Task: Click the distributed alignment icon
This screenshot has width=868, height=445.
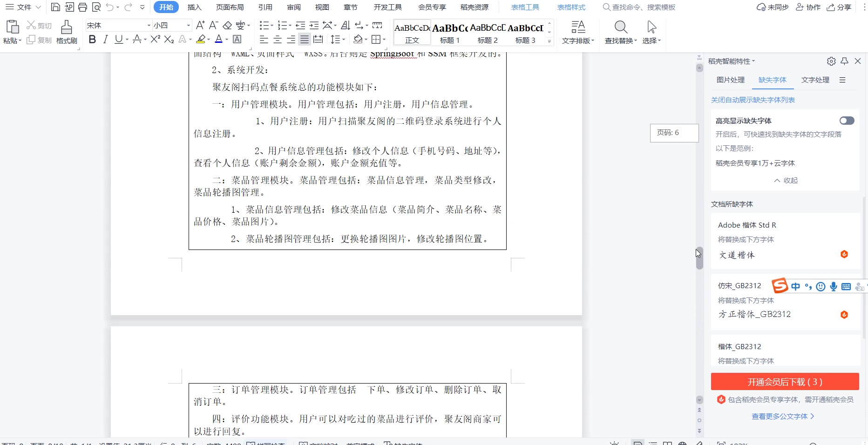Action: pyautogui.click(x=318, y=40)
